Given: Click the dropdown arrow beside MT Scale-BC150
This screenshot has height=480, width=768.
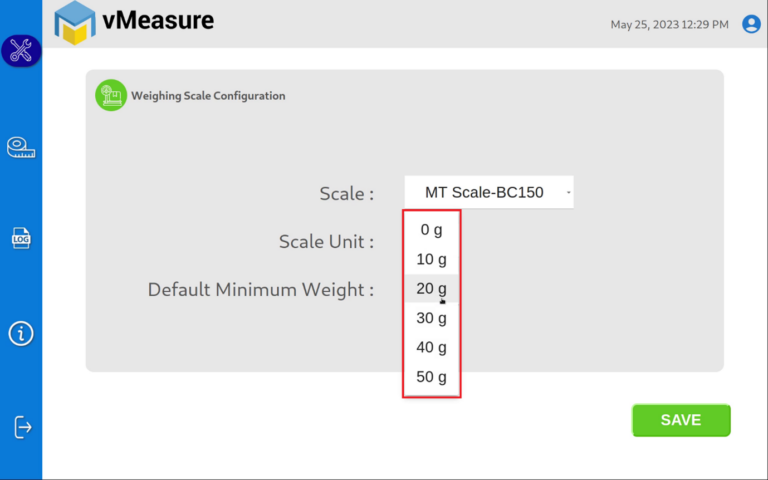Looking at the screenshot, I should [568, 192].
